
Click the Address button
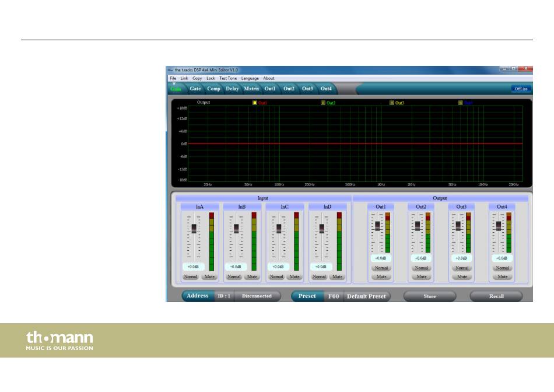click(198, 296)
